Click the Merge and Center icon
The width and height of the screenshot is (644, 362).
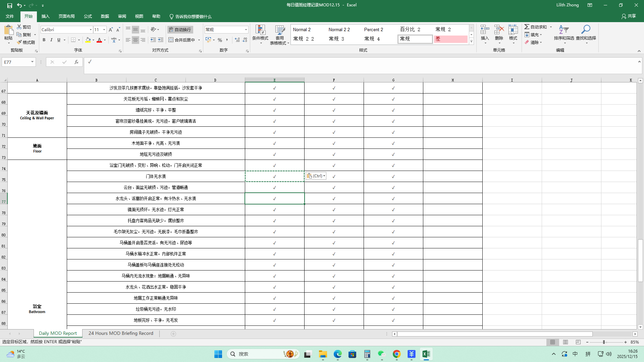tap(171, 40)
